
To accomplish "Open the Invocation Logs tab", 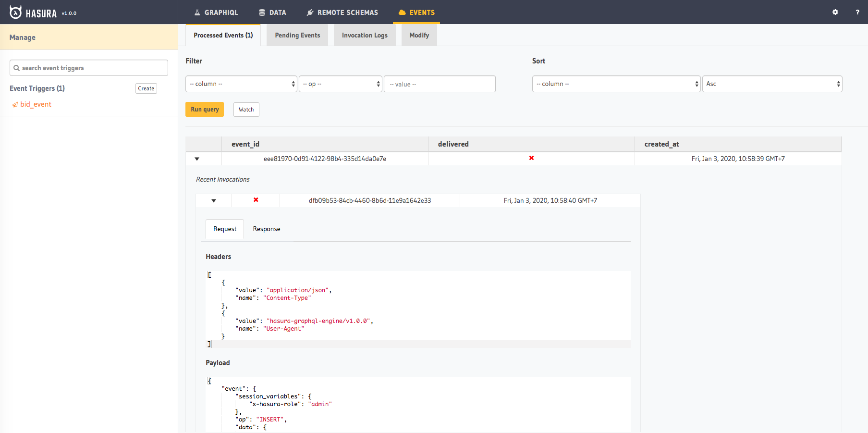I will (365, 35).
